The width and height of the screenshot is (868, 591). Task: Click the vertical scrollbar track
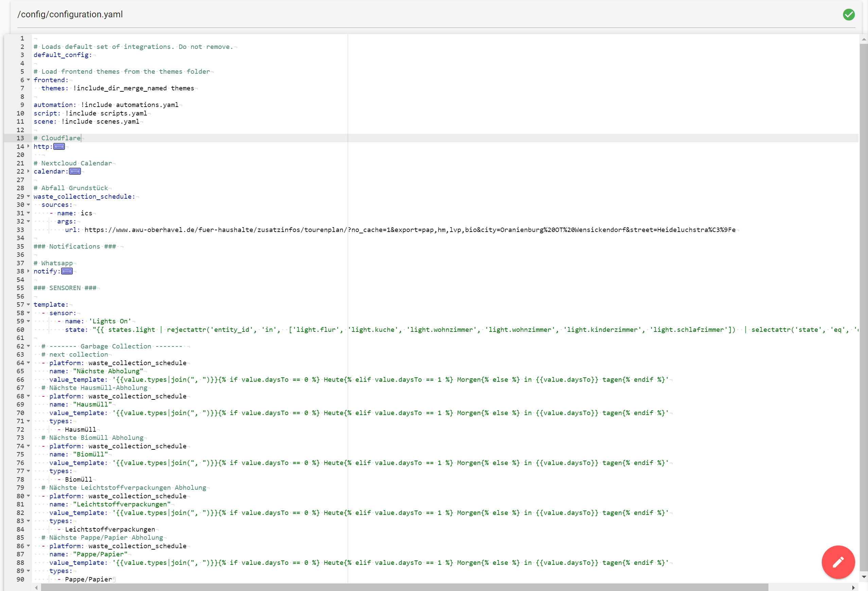pos(864,299)
